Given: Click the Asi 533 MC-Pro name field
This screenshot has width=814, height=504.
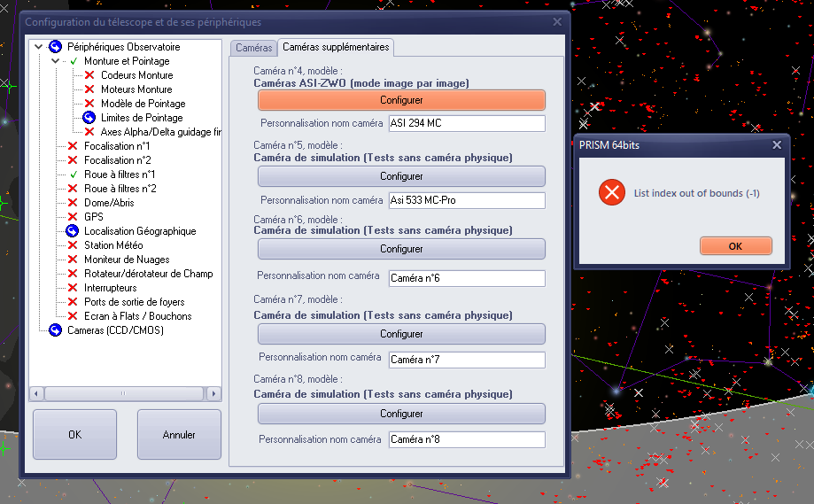Looking at the screenshot, I should 466,200.
